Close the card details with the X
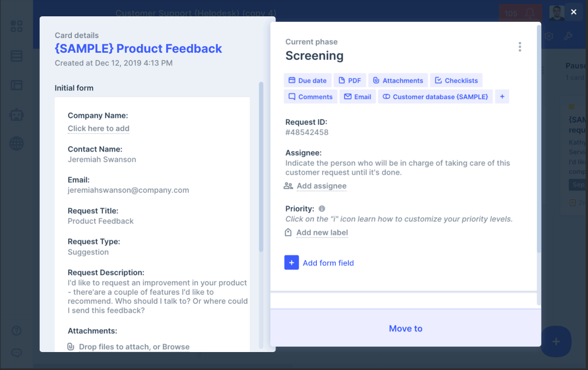Screen dimensions: 588x370 tap(573, 12)
